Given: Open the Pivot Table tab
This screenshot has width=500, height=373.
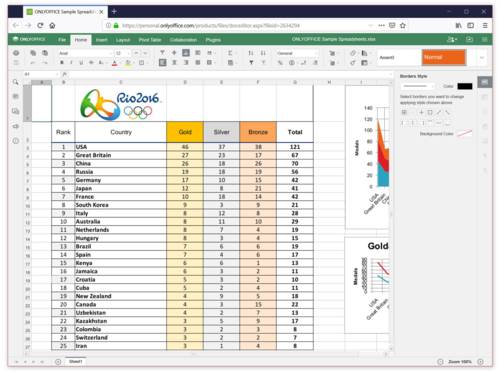Looking at the screenshot, I should point(150,40).
